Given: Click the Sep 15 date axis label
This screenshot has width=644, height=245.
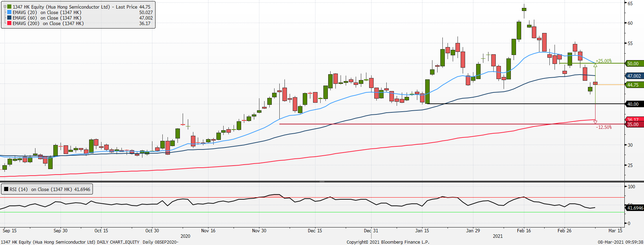Looking at the screenshot, I should point(10,231).
